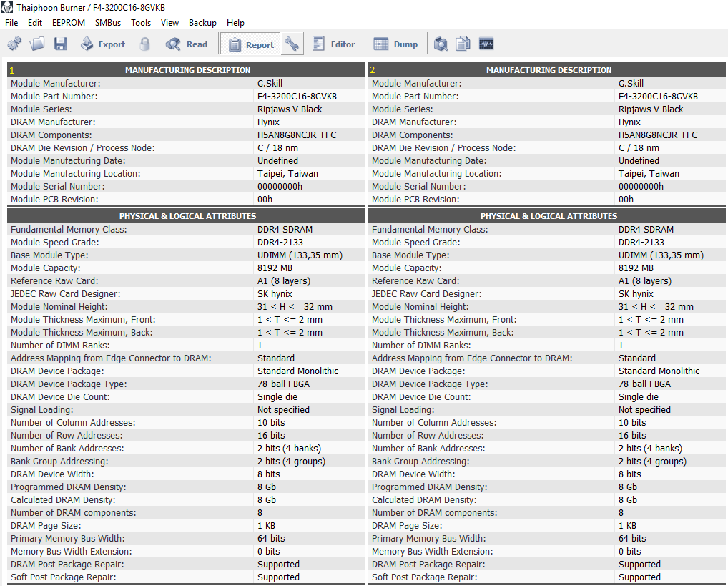This screenshot has width=728, height=586.
Task: Click module 2 row addresses 16 bits
Action: tap(632, 436)
